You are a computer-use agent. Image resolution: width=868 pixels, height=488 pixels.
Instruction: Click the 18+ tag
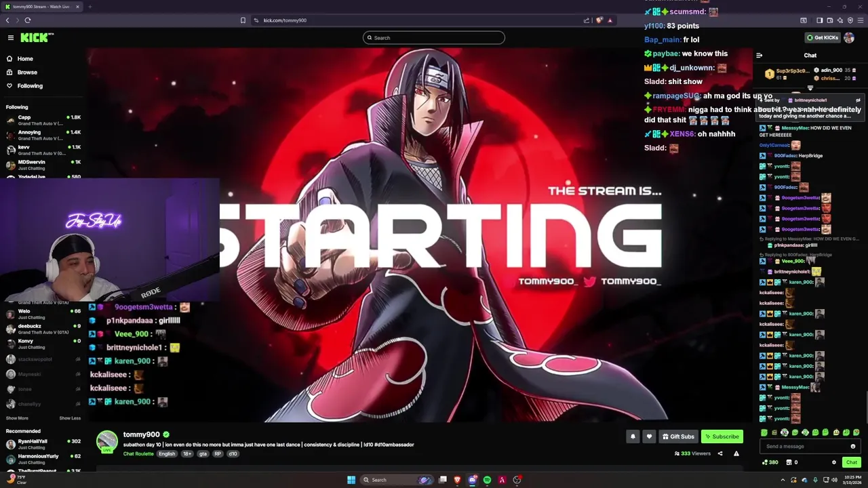pos(187,454)
